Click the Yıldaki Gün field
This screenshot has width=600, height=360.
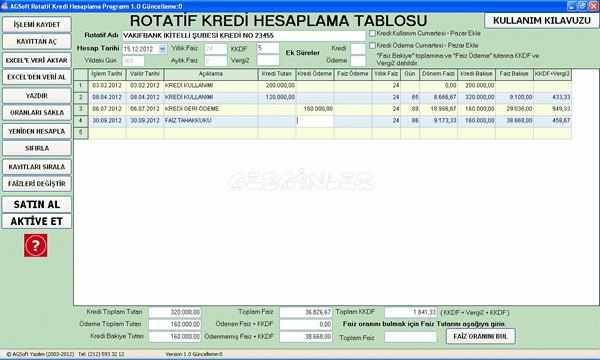[134, 61]
